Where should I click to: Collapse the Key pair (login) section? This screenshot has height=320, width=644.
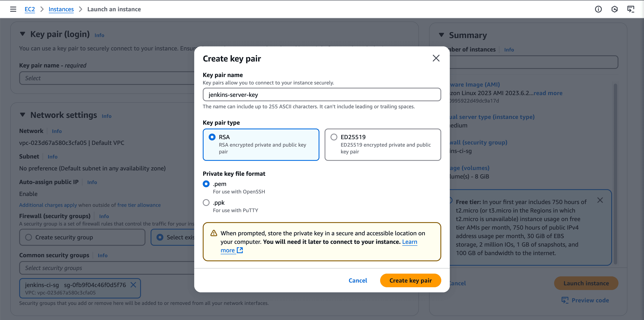point(23,34)
